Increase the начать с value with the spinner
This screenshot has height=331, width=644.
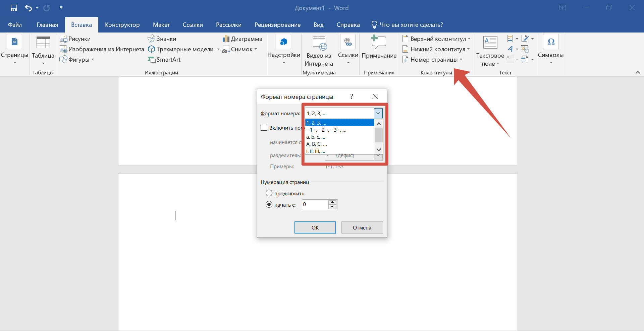point(332,202)
